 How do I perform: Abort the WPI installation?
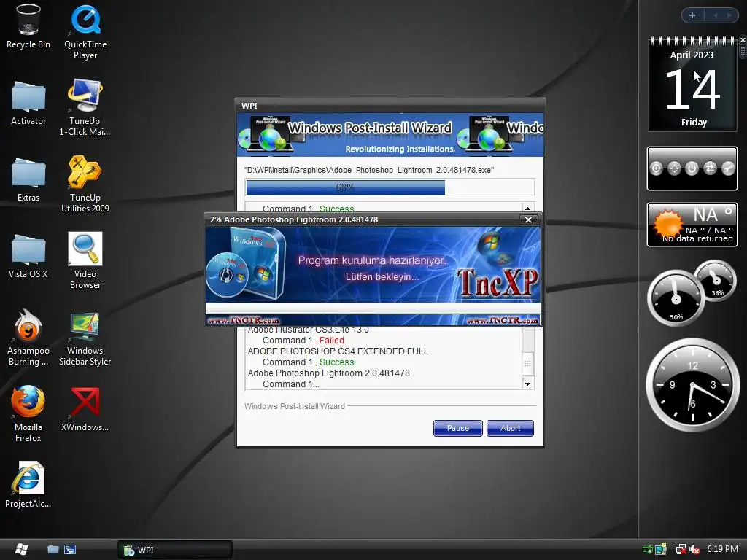coord(510,428)
